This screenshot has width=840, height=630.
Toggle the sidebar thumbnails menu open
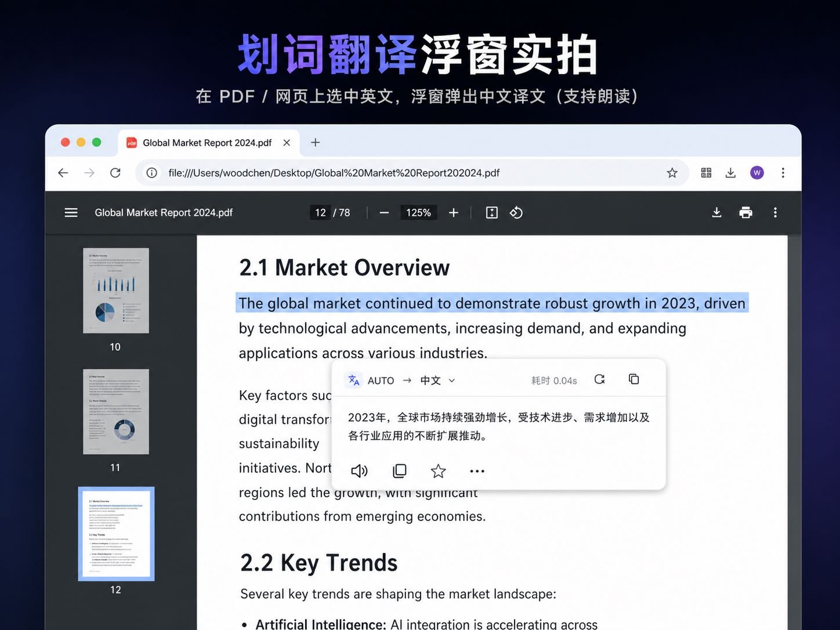click(x=71, y=212)
